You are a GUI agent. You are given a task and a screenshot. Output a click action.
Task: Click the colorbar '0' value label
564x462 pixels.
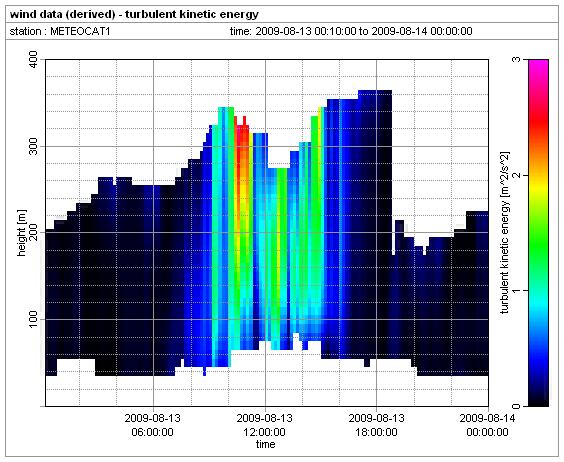click(517, 406)
